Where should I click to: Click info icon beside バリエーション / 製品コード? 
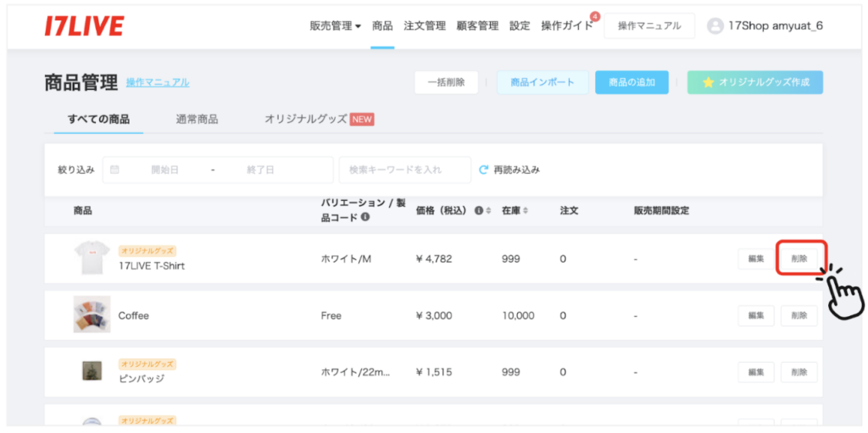point(365,218)
